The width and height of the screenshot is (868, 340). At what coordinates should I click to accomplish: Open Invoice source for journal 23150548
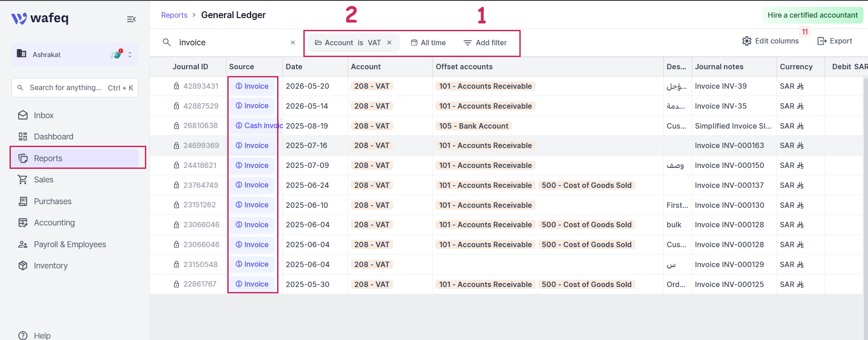[x=252, y=264]
